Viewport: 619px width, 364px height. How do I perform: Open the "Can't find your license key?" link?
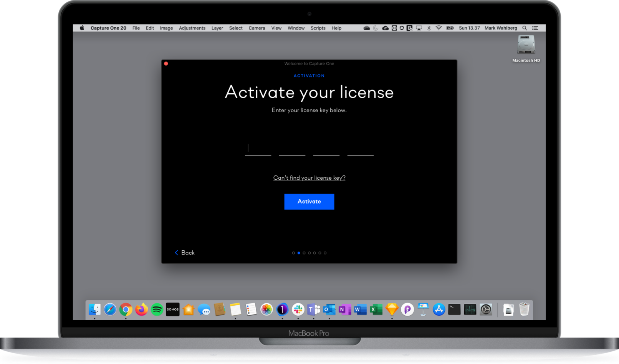click(x=309, y=177)
